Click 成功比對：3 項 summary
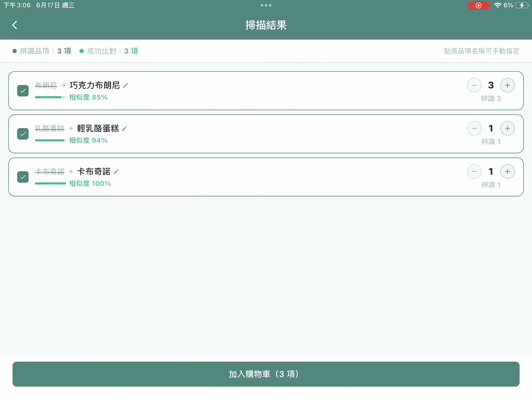Image resolution: width=532 pixels, height=399 pixels. [109, 51]
